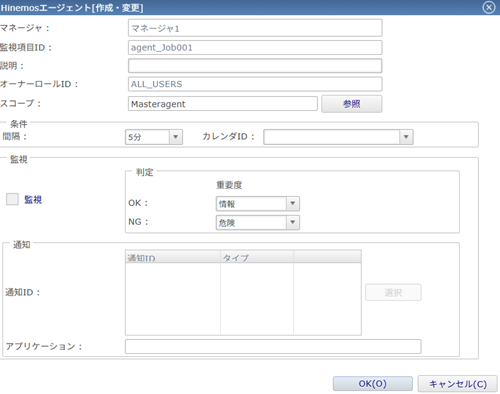This screenshot has height=394, width=500.
Task: Click the オーナーロールID field
Action: (x=255, y=84)
